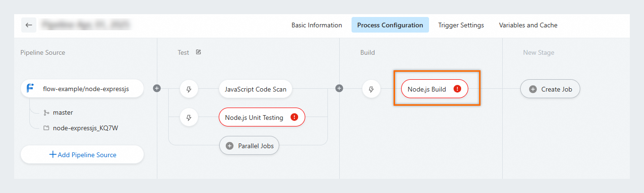This screenshot has width=644, height=193.
Task: Select the Process Configuration tab
Action: point(390,25)
